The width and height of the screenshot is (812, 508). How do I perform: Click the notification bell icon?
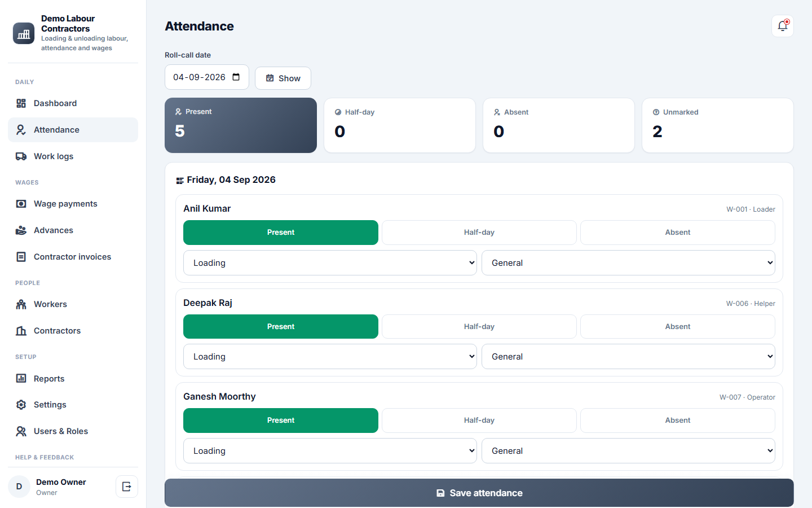(783, 26)
